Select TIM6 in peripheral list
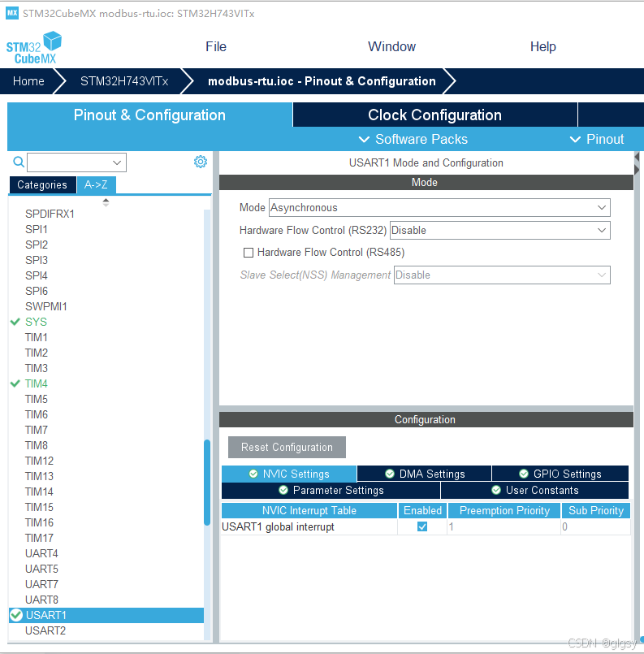Screen dimensions: 644x654 click(x=37, y=414)
